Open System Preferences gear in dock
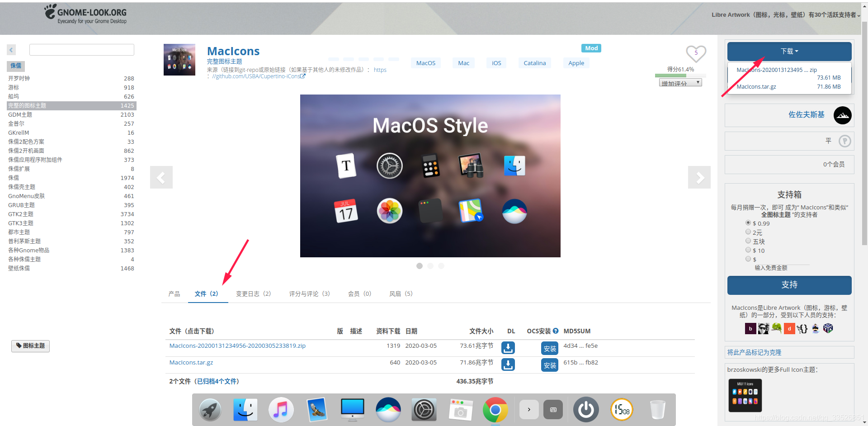The image size is (868, 426). click(x=424, y=410)
